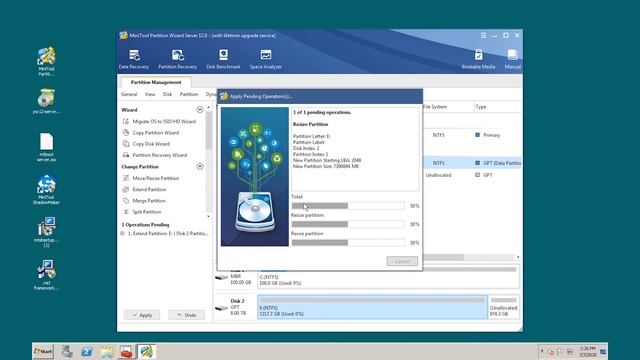Image resolution: width=640 pixels, height=360 pixels.
Task: Open the Manual from the toolbar
Action: coord(512,59)
